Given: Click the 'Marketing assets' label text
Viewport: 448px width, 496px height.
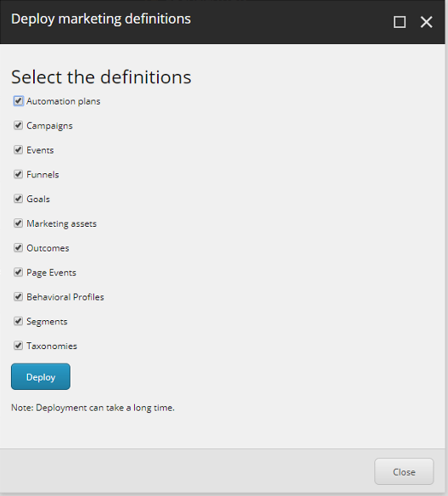Looking at the screenshot, I should [x=62, y=223].
